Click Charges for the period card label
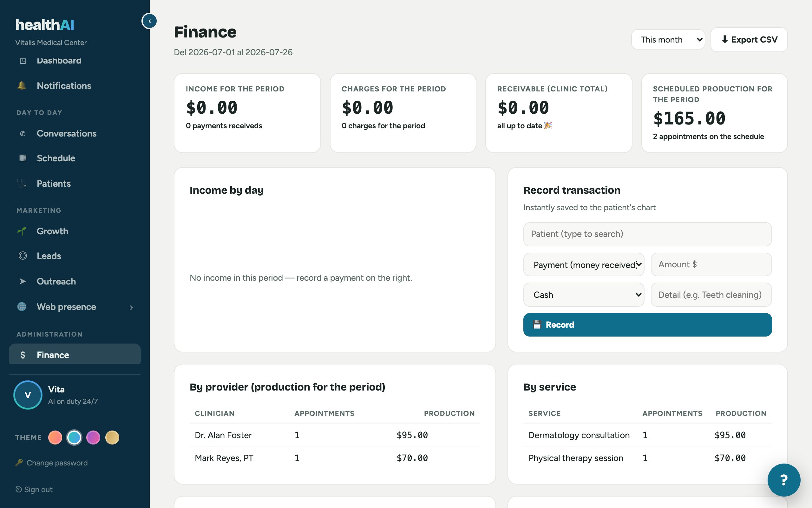This screenshot has width=812, height=508. pos(394,89)
